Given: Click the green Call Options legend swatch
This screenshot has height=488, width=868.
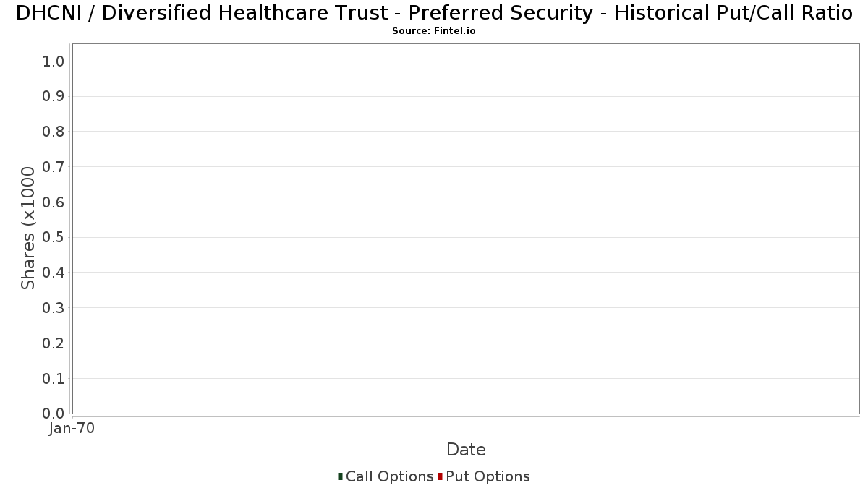Looking at the screenshot, I should (x=340, y=476).
